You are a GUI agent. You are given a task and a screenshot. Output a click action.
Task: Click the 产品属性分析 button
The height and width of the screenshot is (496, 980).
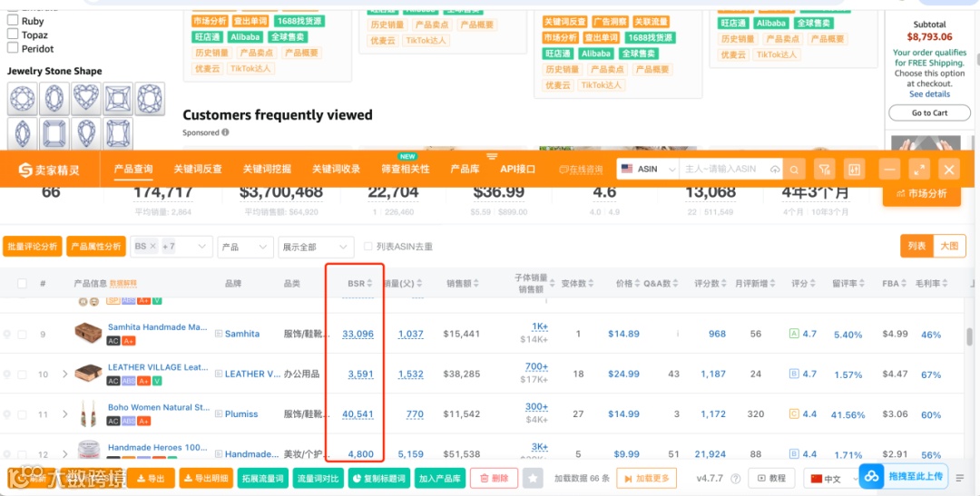click(x=96, y=247)
